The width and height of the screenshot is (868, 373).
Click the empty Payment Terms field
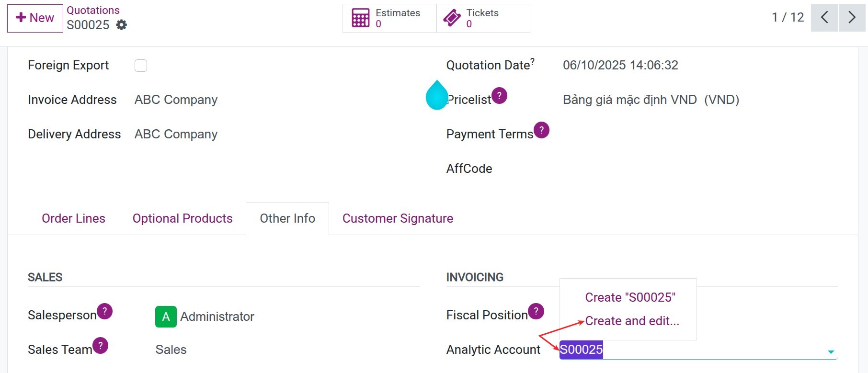click(699, 134)
